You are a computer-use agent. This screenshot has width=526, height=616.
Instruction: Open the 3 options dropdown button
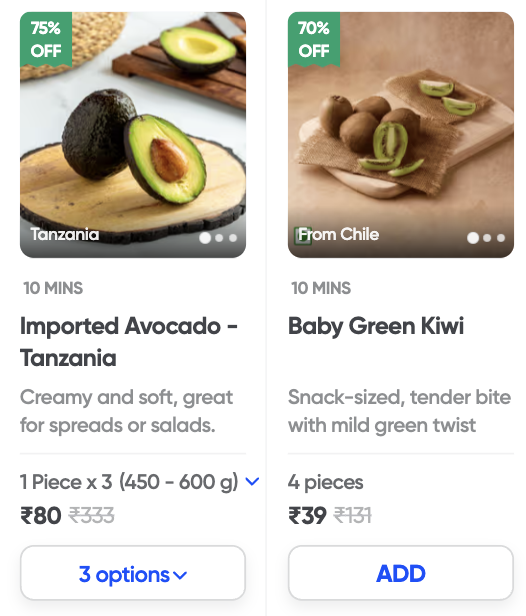click(x=133, y=573)
